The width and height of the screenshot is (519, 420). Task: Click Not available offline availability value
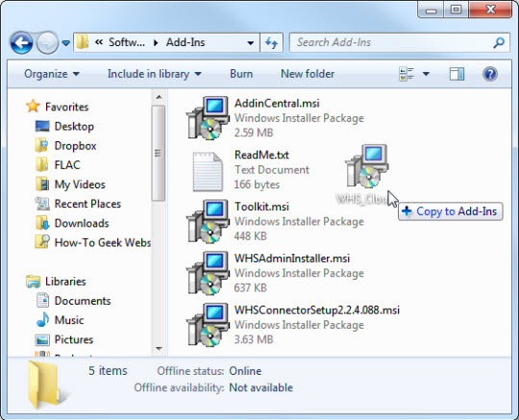point(261,387)
